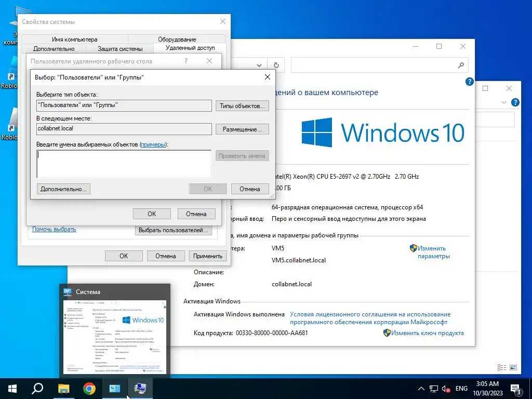Viewport: 532px width, 399px height.
Task: Open the Защита системы tab
Action: click(120, 49)
